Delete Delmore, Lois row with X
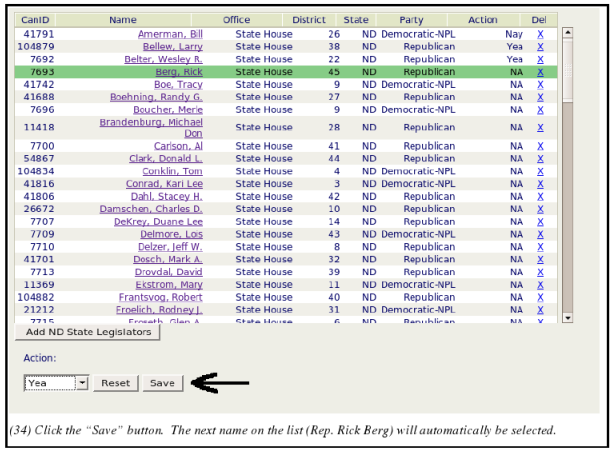 coord(540,234)
